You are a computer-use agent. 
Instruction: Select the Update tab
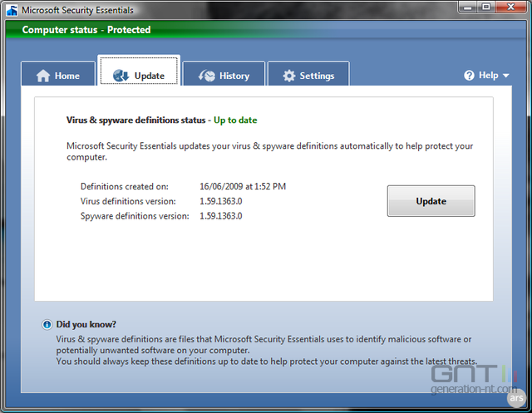tap(139, 71)
